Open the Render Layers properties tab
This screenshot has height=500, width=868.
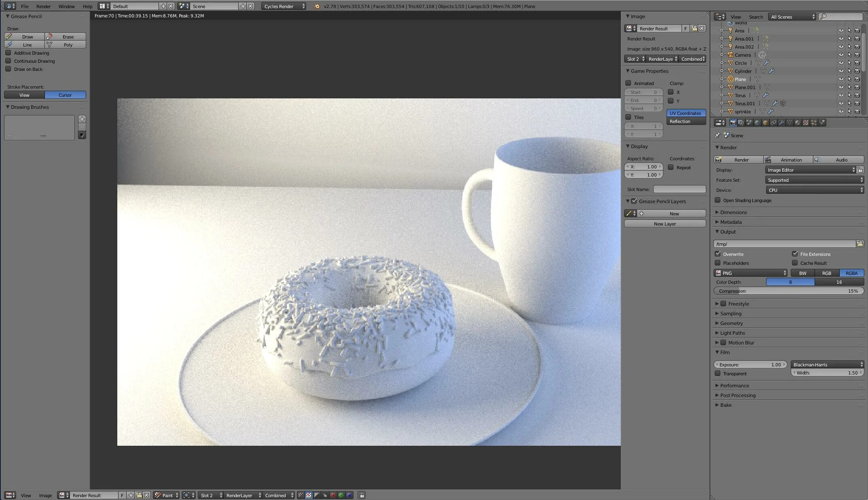click(x=741, y=123)
